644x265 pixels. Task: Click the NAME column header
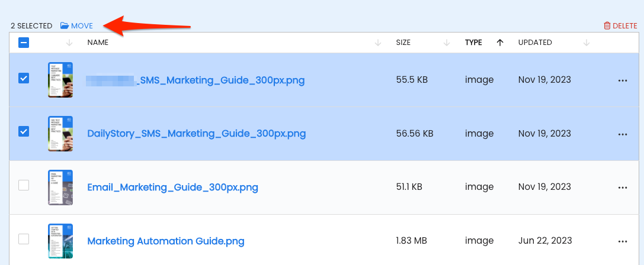click(98, 43)
